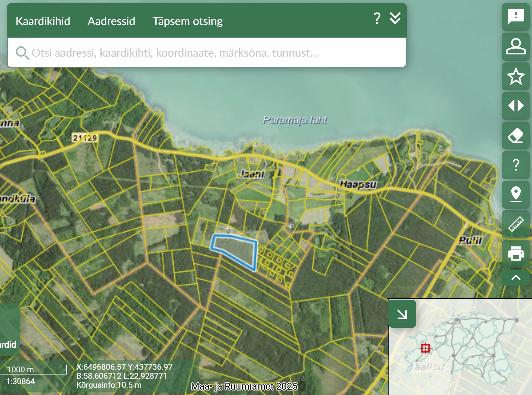Click the question mark info query tool
The image size is (532, 395).
point(515,165)
